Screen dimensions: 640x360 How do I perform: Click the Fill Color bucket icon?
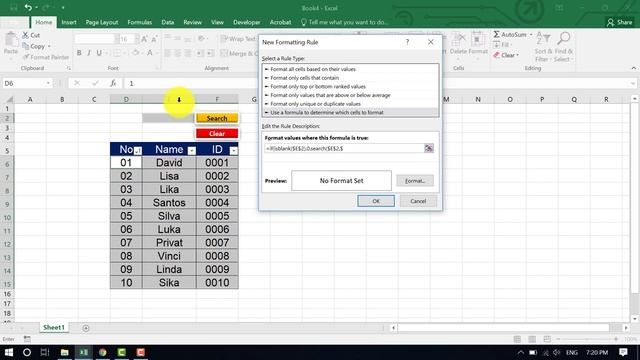point(135,53)
